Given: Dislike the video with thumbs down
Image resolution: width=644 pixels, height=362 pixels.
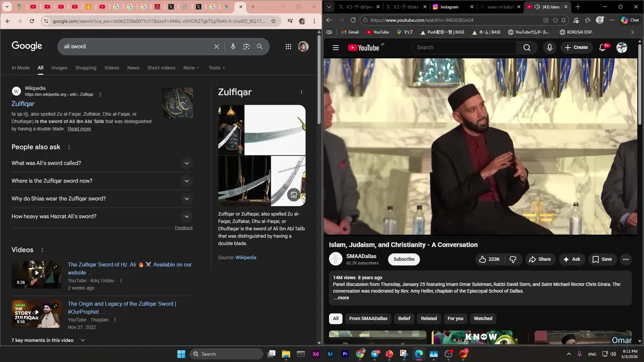Looking at the screenshot, I should click(513, 259).
